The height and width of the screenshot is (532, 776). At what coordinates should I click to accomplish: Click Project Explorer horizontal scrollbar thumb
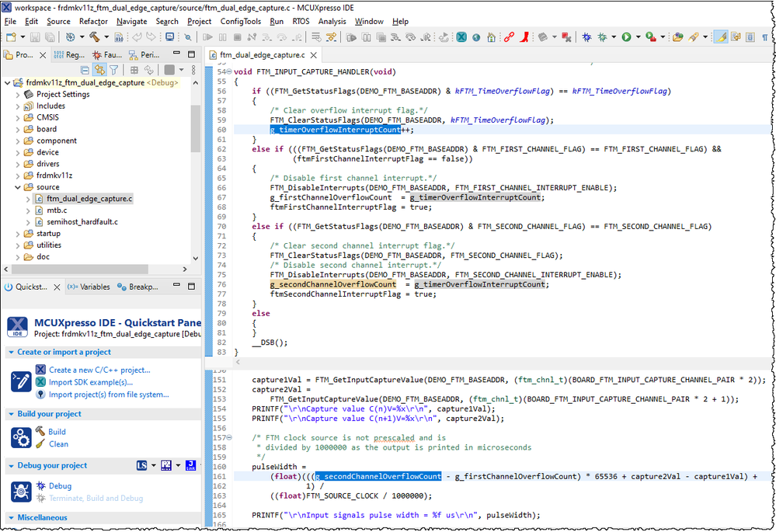coord(80,269)
